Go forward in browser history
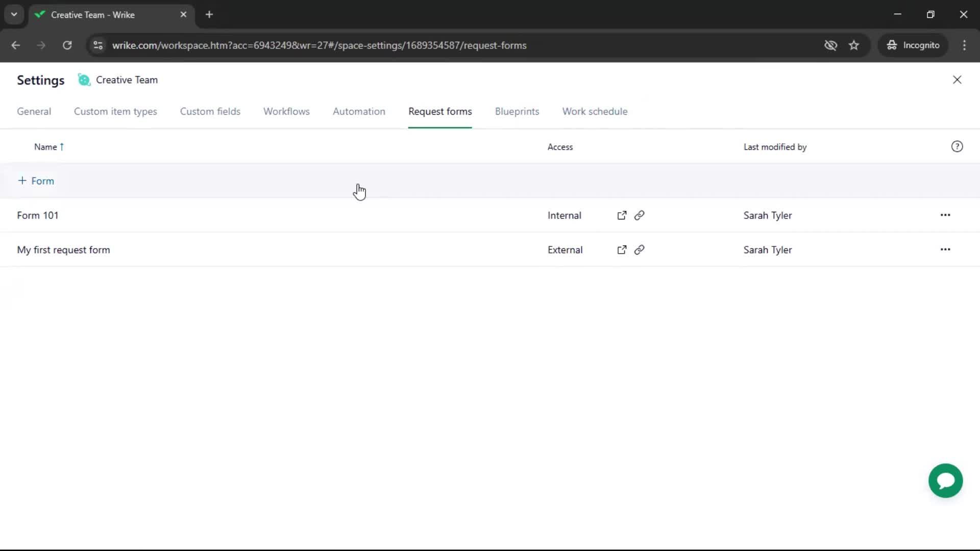This screenshot has width=980, height=551. tap(41, 45)
